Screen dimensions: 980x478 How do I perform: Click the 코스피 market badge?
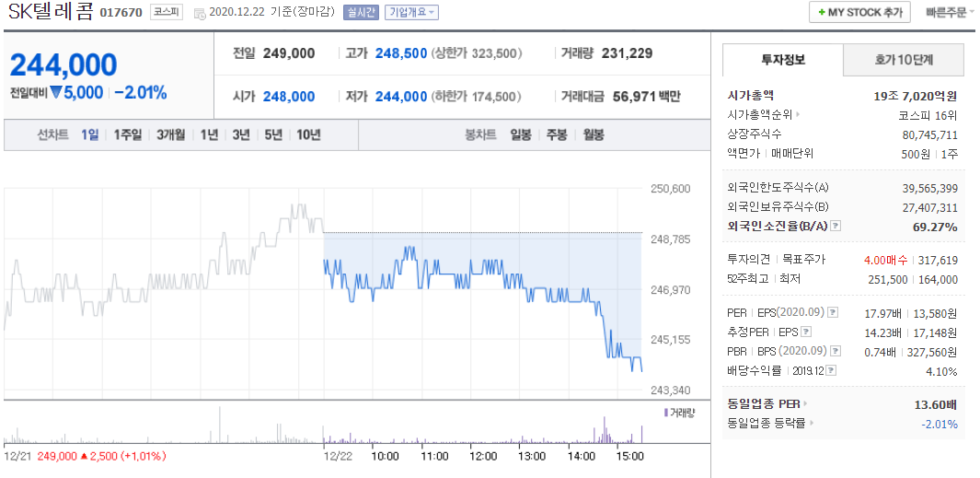tap(167, 12)
